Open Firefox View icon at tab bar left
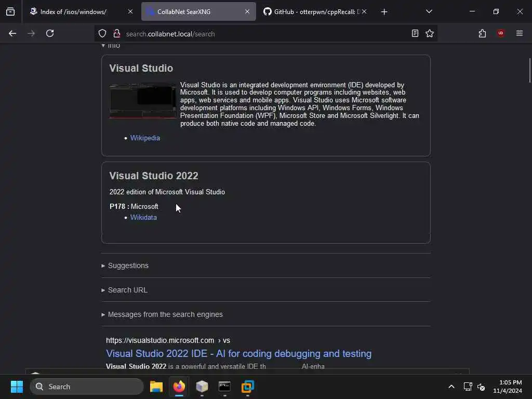Viewport: 532px width, 399px height. pos(10,11)
